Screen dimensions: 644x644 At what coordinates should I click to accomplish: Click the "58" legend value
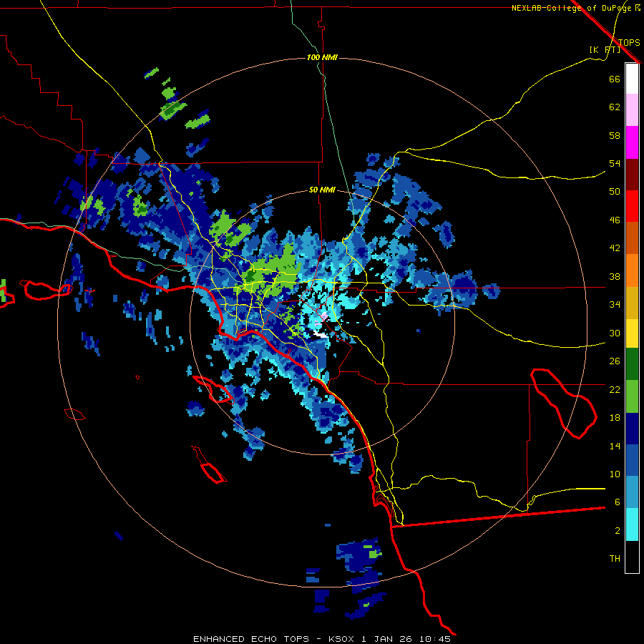click(615, 135)
